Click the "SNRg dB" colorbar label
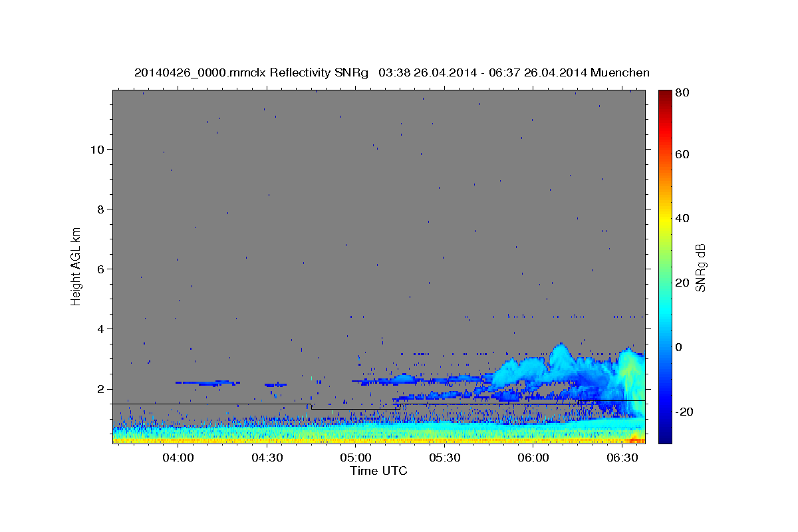798x532 pixels. (700, 268)
